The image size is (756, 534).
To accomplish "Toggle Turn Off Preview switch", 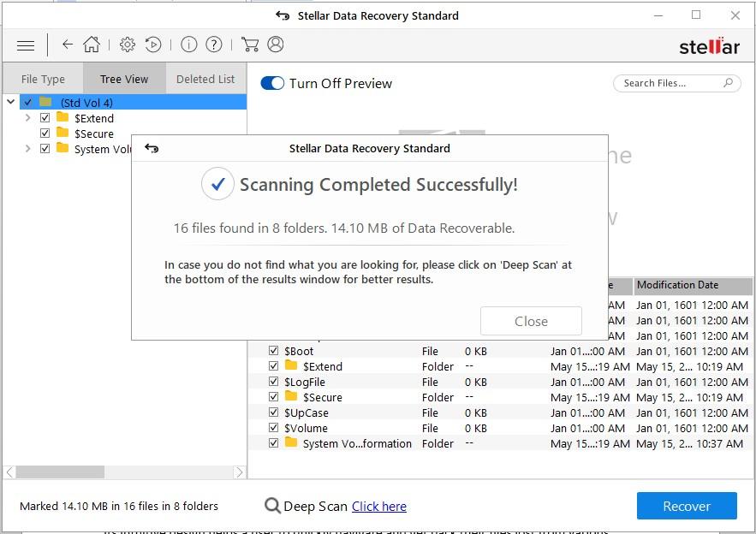I will click(x=272, y=83).
